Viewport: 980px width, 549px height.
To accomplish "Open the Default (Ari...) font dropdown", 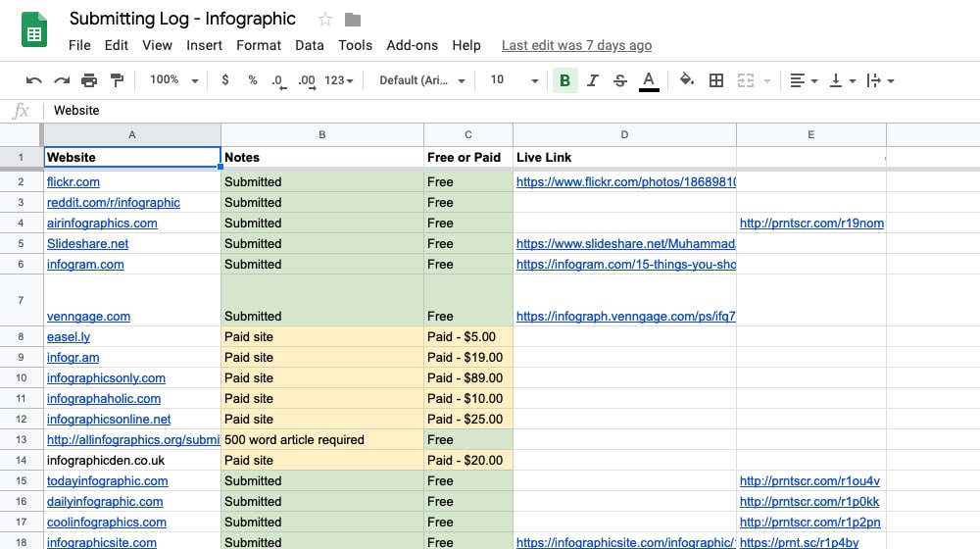I will click(x=421, y=80).
